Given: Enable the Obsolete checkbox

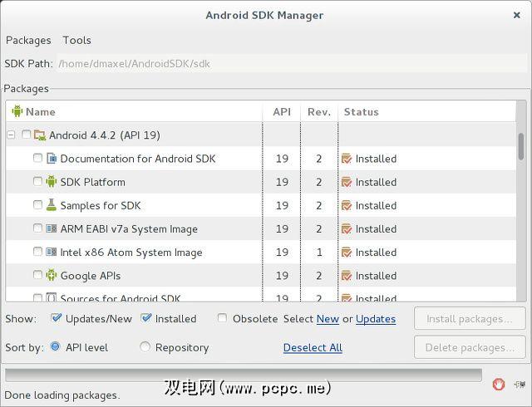Looking at the screenshot, I should pos(223,318).
